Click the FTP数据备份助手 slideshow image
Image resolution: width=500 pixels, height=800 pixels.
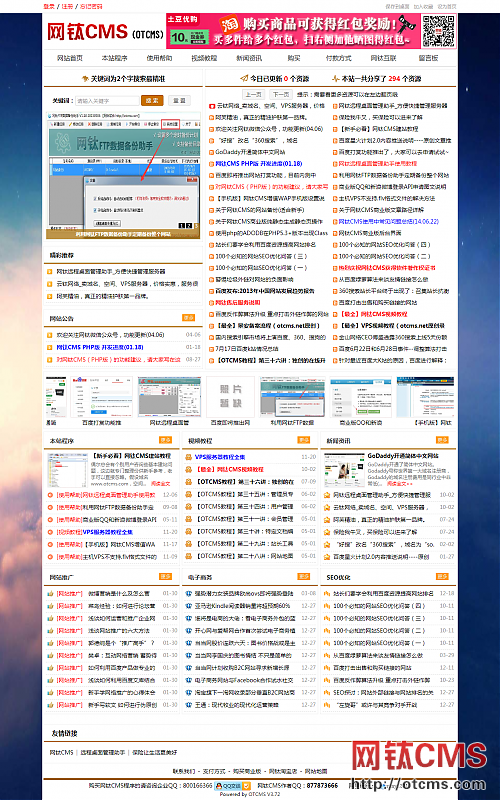pos(123,176)
